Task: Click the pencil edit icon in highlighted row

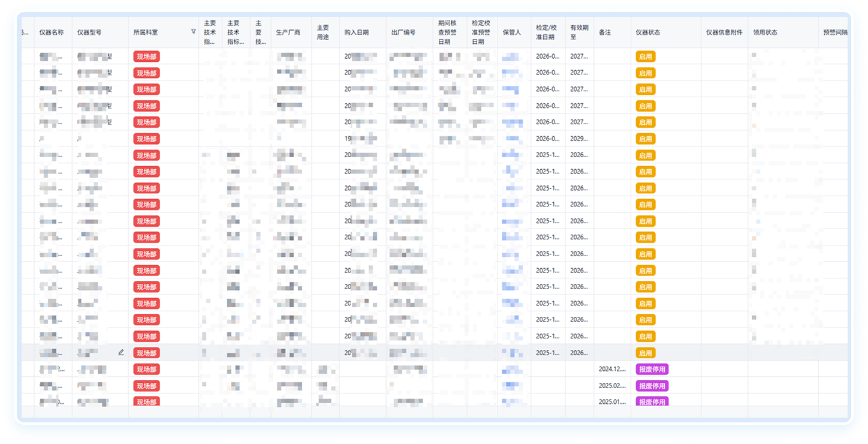Action: (121, 353)
